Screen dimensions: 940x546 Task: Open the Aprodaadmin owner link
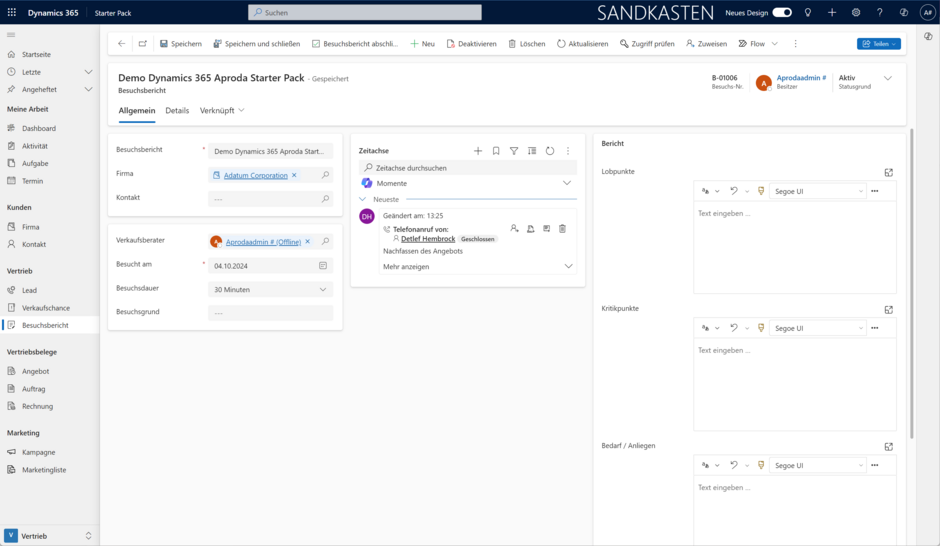[x=801, y=78]
